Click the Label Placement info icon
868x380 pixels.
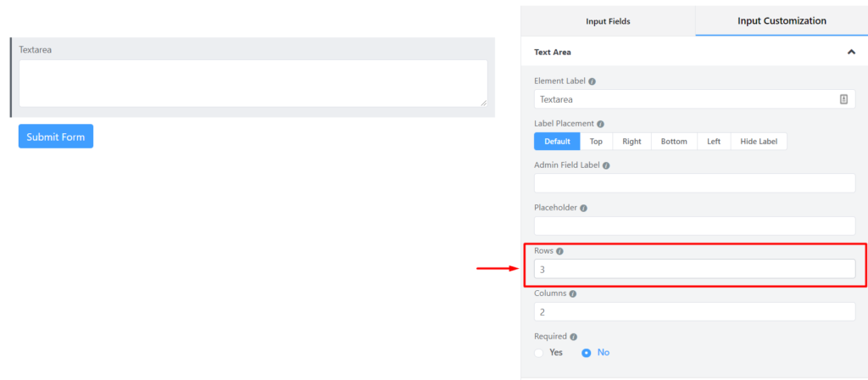[601, 124]
